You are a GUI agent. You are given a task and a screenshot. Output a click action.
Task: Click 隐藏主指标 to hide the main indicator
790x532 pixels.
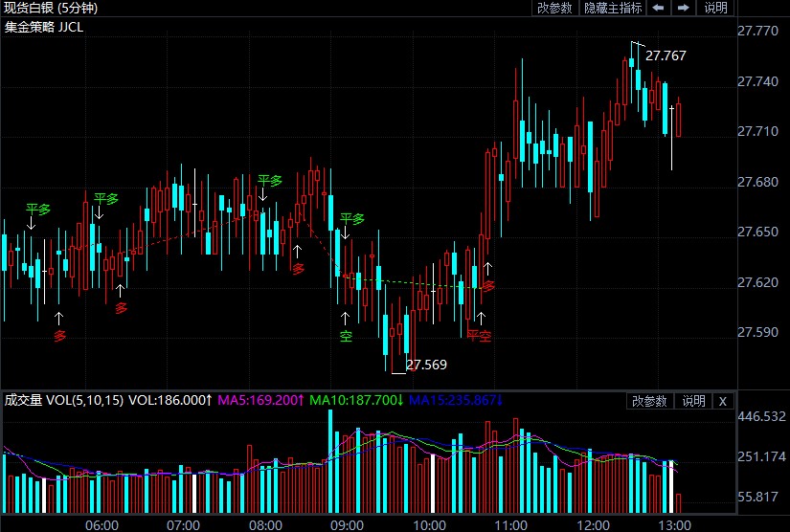[x=613, y=8]
